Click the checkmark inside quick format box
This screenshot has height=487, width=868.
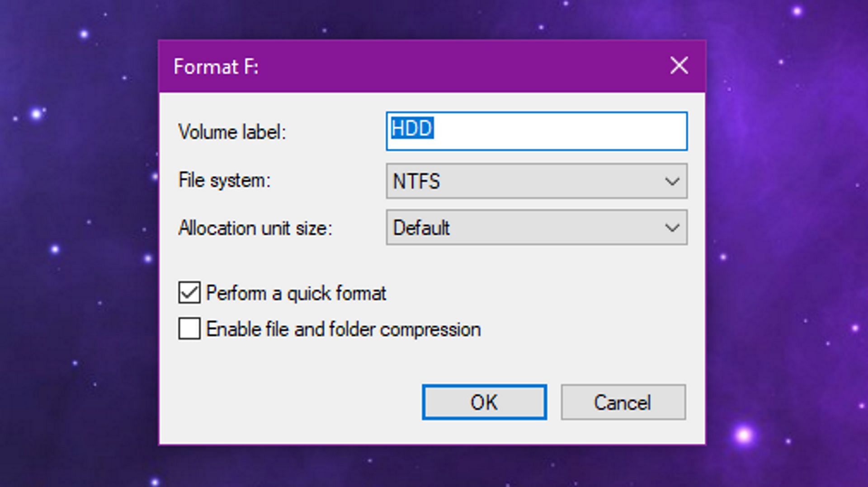coord(189,293)
